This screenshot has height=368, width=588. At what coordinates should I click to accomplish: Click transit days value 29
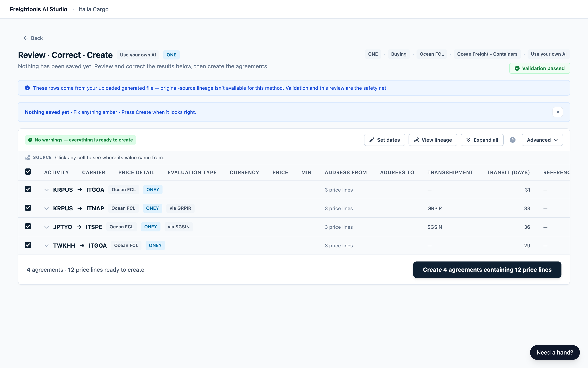(527, 246)
